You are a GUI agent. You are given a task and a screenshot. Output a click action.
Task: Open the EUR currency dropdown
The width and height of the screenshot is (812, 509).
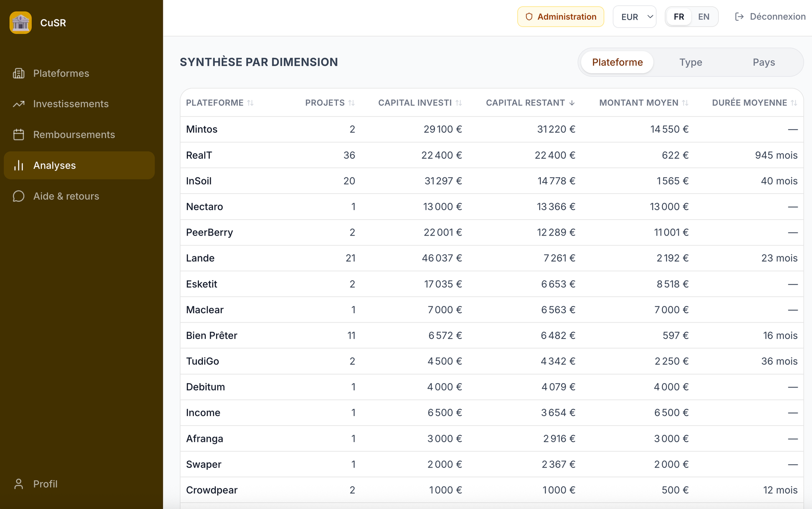point(635,17)
